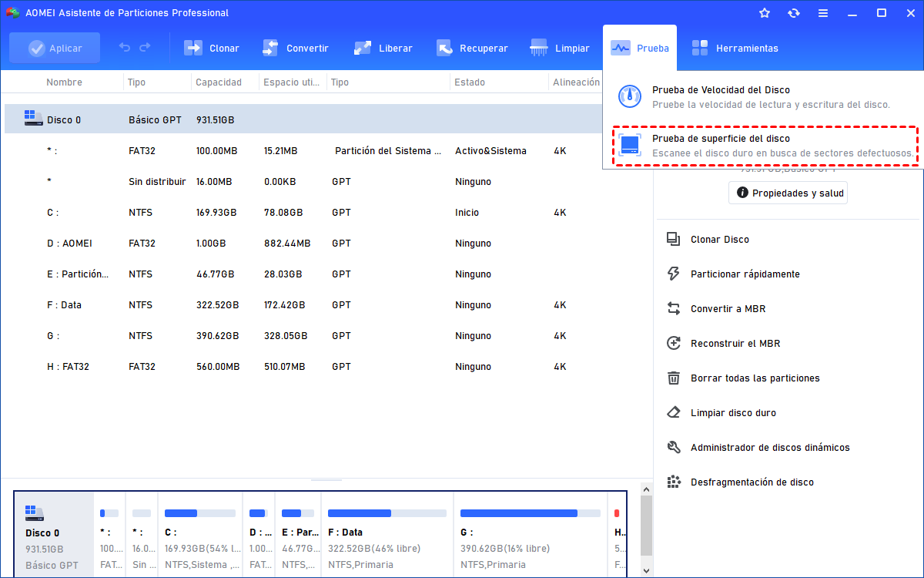Viewport: 924px width, 578px height.
Task: Open the Recuperar toolbar menu
Action: [472, 48]
